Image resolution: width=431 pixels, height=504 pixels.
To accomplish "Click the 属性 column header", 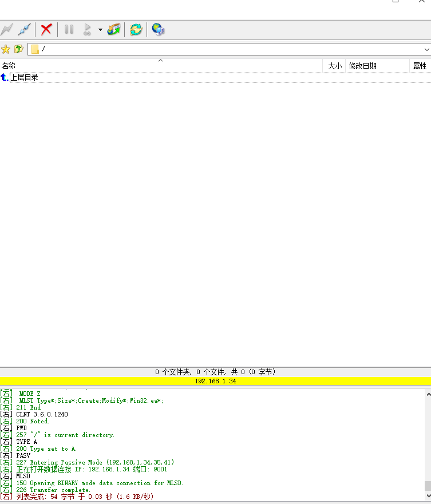I will point(420,66).
